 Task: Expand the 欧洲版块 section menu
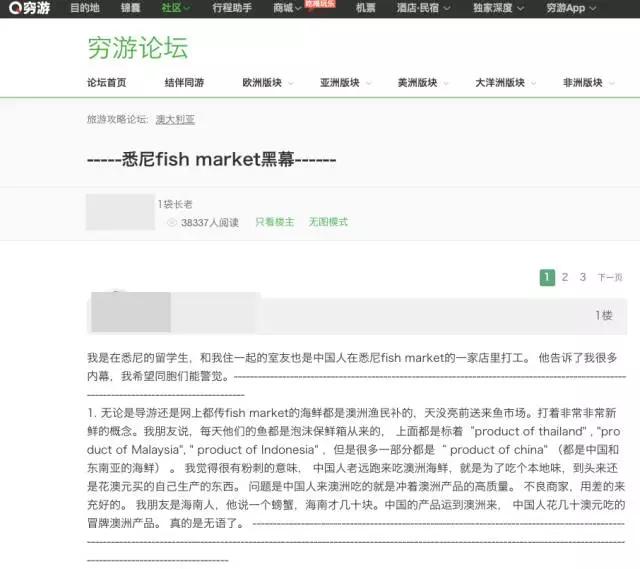267,82
